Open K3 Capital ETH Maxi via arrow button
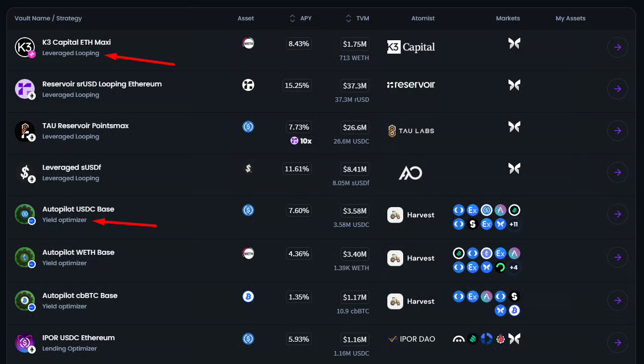The height and width of the screenshot is (364, 644). [x=617, y=47]
